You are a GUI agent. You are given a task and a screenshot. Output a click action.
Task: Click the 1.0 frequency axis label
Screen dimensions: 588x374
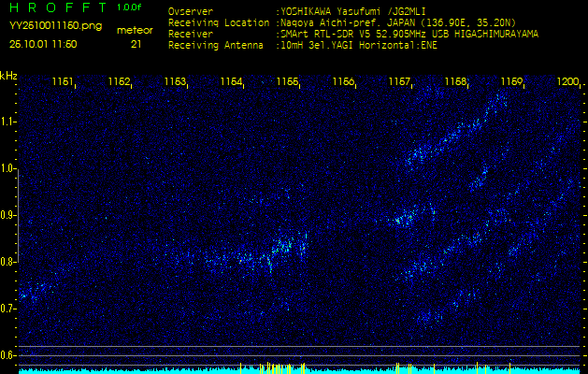(x=7, y=168)
